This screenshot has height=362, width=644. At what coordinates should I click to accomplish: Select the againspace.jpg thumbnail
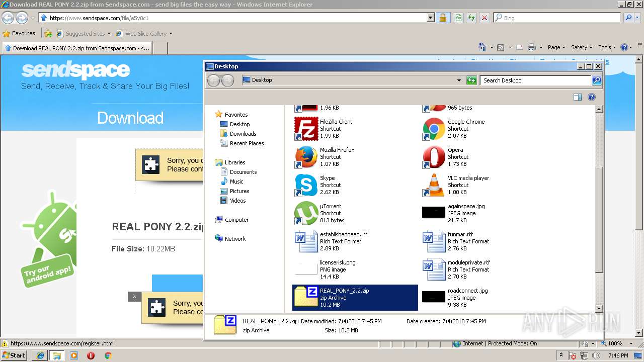434,213
